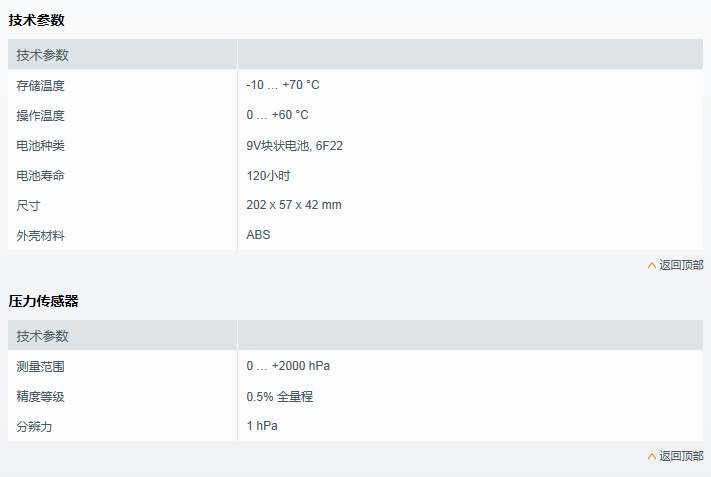Select the 电池寿命 row label
This screenshot has width=711, height=477.
coord(41,175)
